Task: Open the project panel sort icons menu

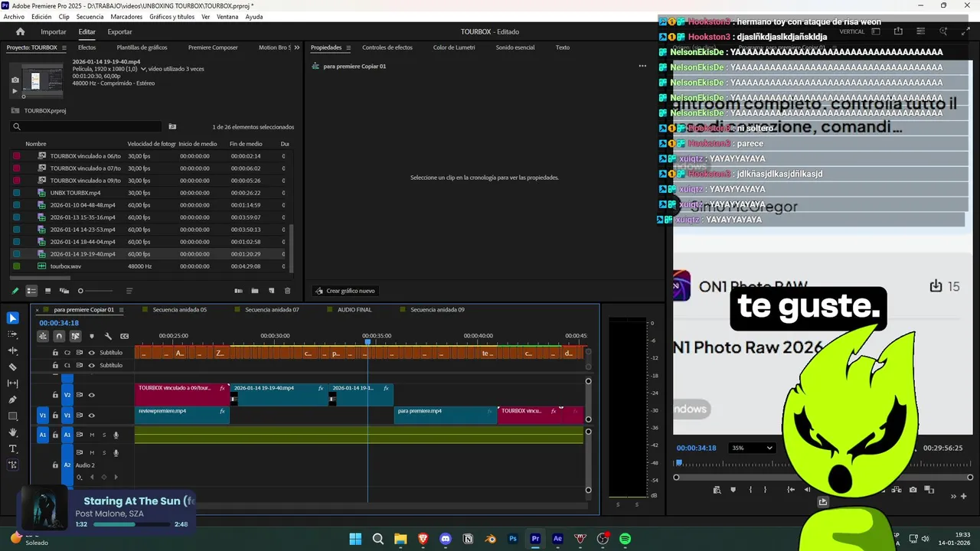Action: pos(129,291)
